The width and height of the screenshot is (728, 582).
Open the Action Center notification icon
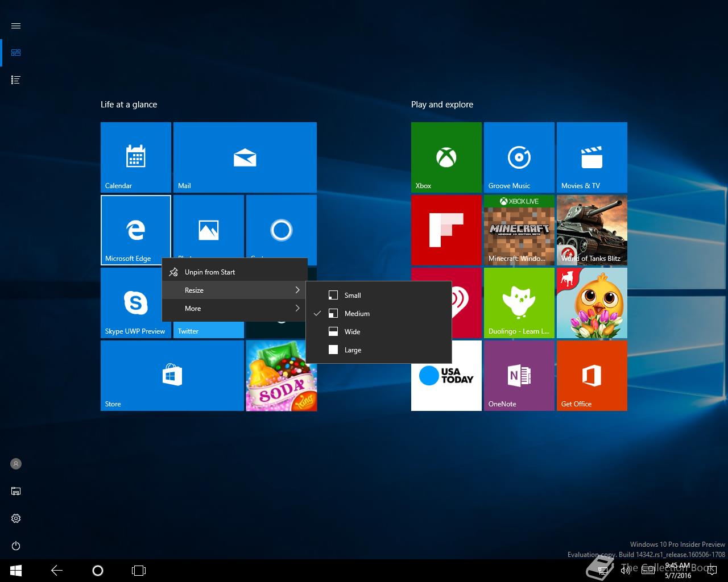712,571
